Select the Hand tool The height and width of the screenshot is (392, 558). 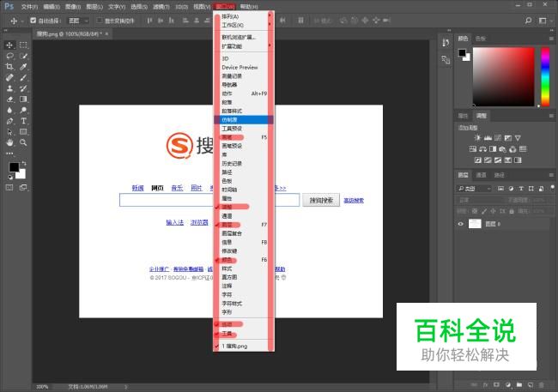(x=9, y=142)
